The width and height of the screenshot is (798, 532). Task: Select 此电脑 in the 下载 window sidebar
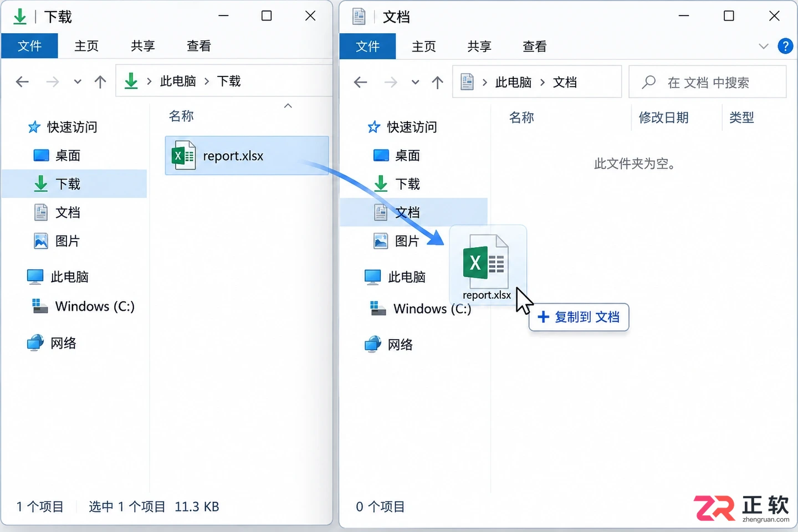[x=58, y=277]
